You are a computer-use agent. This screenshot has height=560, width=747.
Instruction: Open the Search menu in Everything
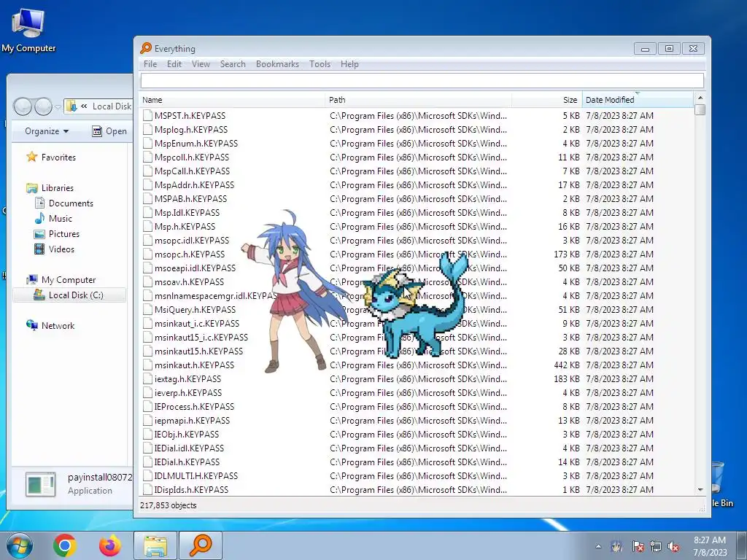click(233, 64)
